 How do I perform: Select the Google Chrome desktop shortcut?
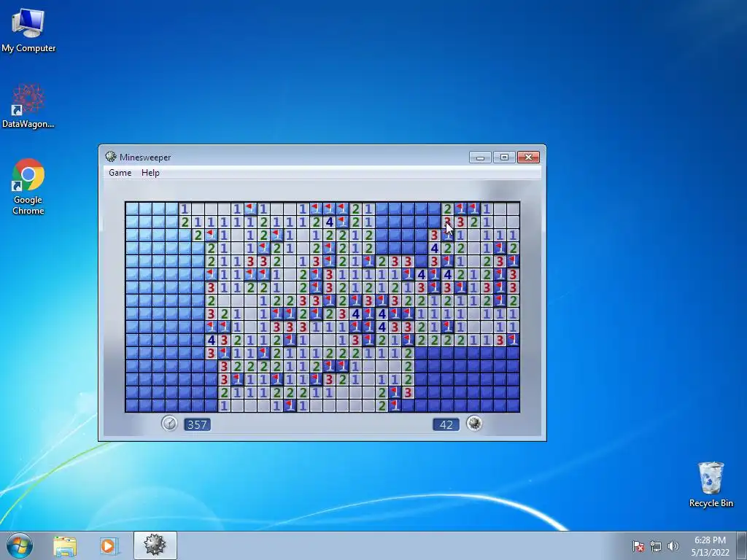[28, 187]
